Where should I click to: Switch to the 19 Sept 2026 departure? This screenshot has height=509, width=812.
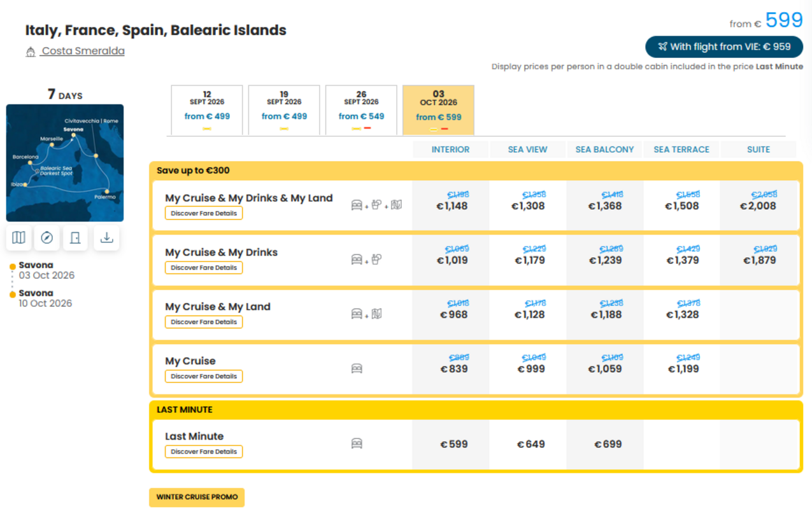click(284, 110)
